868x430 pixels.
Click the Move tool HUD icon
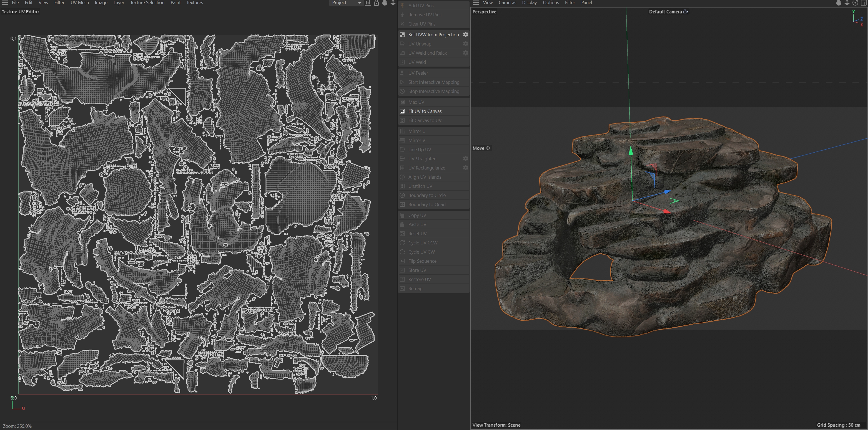[x=488, y=148]
